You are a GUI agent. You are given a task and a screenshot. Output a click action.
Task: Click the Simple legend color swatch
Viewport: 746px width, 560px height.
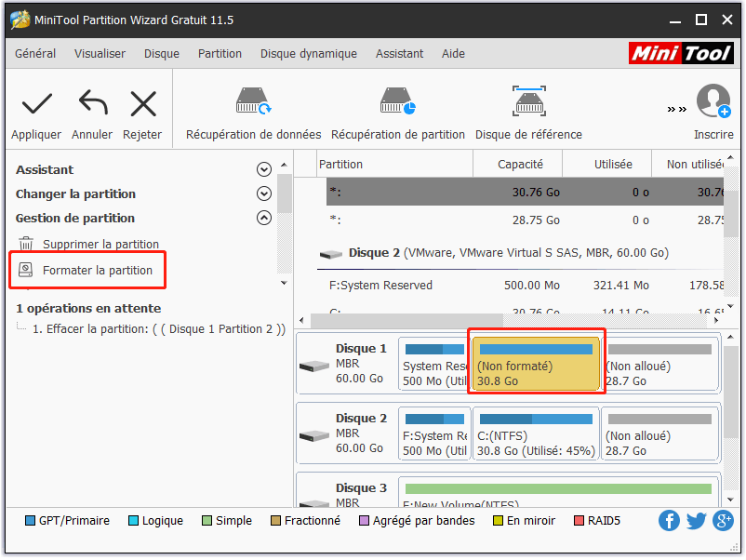tap(206, 521)
